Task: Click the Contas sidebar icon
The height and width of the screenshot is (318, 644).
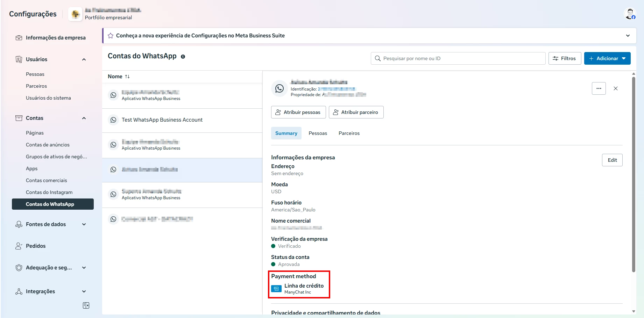Action: coord(19,118)
